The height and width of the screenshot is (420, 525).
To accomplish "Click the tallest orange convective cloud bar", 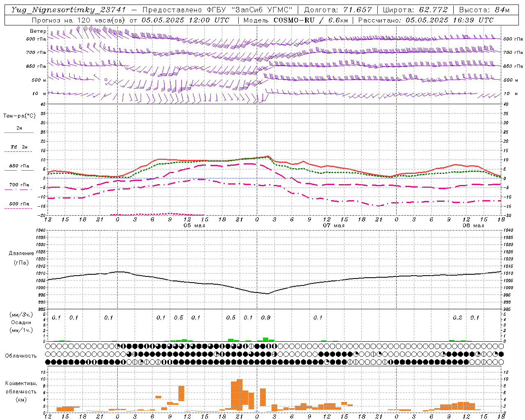I will [240, 395].
